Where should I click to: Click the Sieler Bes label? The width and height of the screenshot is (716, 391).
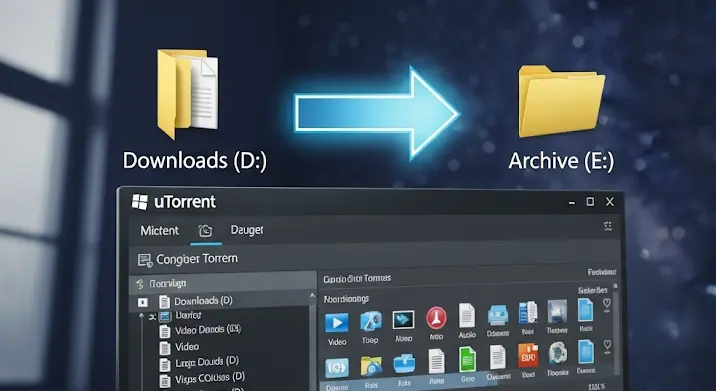click(592, 290)
